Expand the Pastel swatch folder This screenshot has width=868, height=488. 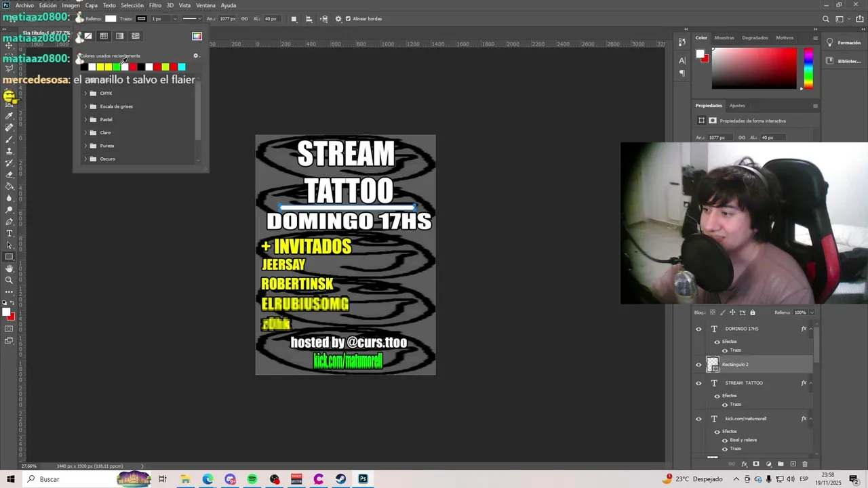(85, 119)
